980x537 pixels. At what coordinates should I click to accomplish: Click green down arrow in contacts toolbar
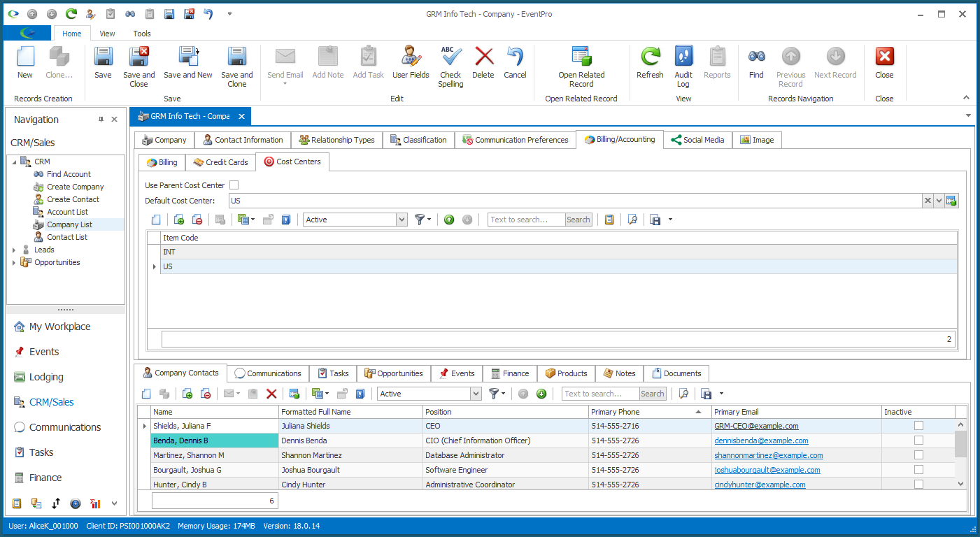(541, 394)
